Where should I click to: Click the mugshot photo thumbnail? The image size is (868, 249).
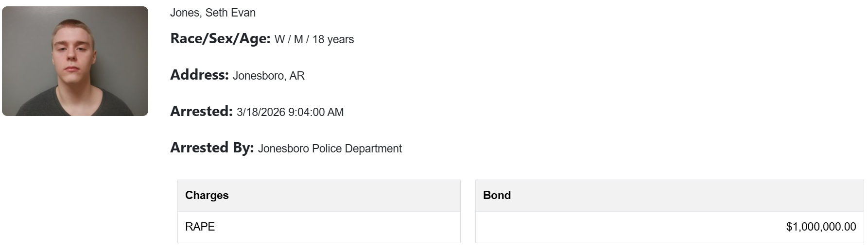point(75,61)
